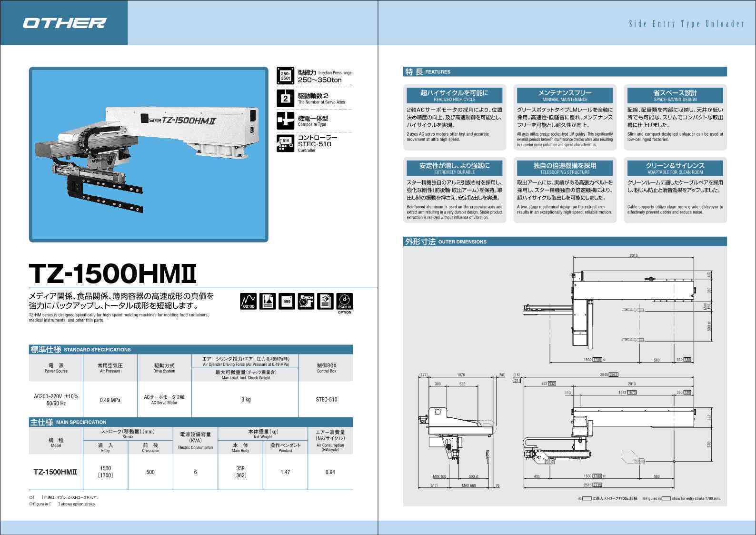Click the front view drawing showing 2845 width
Viewport: 756px width, 535px height.
tap(614, 431)
